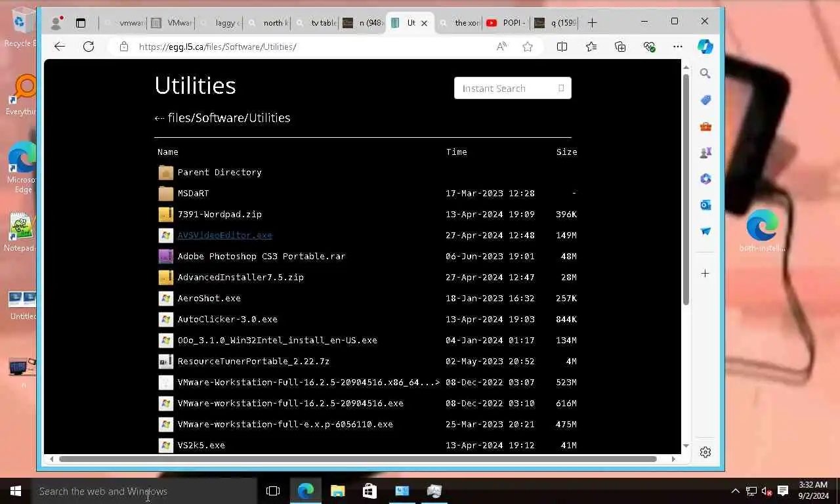The image size is (840, 504).
Task: Close the Utilities tab
Action: point(424,23)
